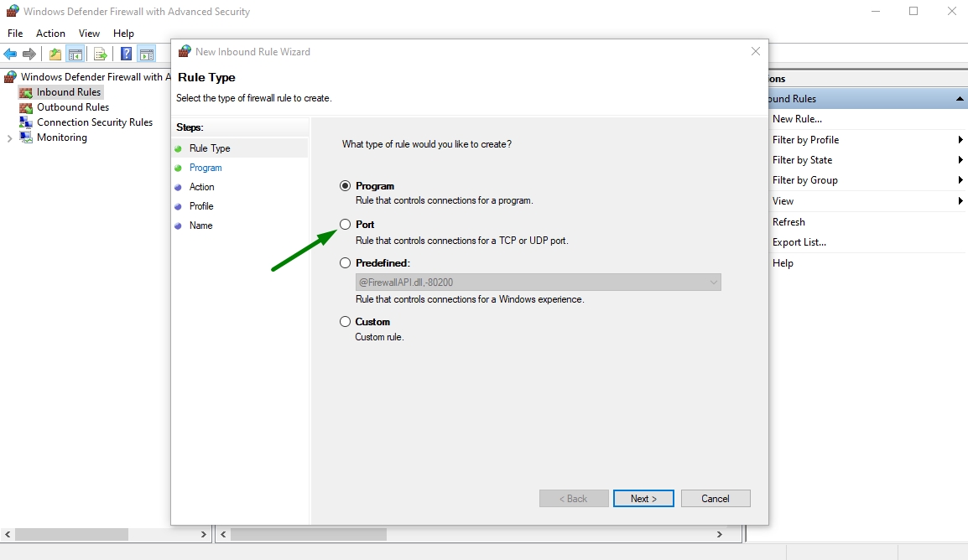Image resolution: width=968 pixels, height=560 pixels.
Task: Click the Action step in the Steps list
Action: pos(202,187)
